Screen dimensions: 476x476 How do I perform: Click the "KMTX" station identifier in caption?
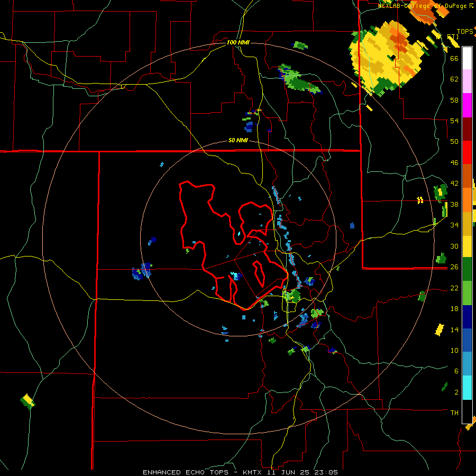point(252,472)
